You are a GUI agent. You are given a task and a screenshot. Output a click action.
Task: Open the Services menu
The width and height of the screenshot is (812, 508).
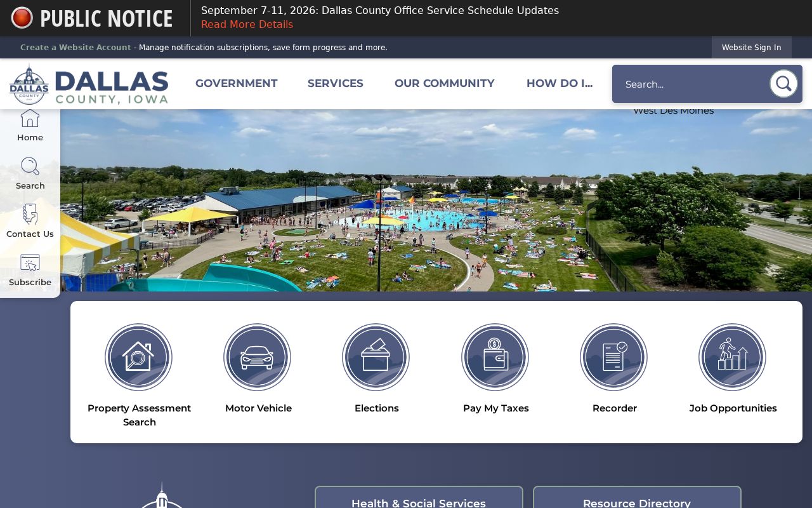pos(336,83)
